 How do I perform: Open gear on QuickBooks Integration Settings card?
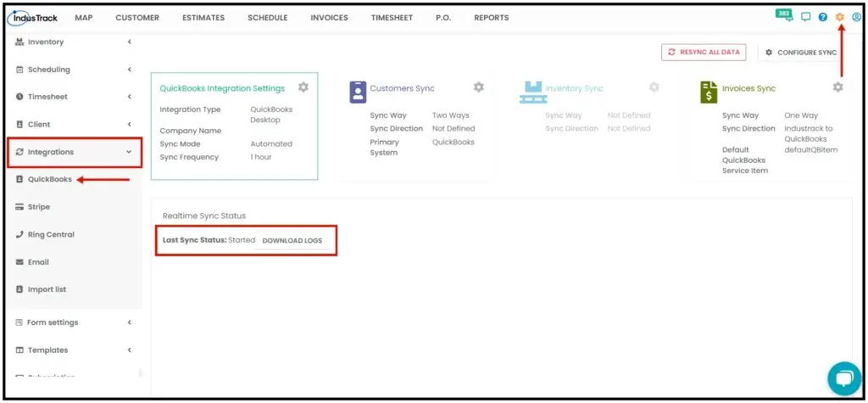pyautogui.click(x=303, y=87)
